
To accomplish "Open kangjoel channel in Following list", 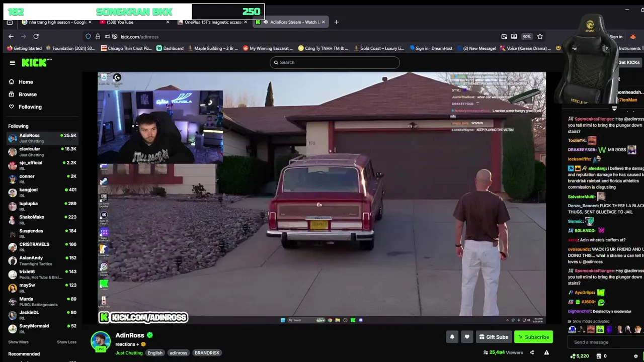I will (41, 193).
